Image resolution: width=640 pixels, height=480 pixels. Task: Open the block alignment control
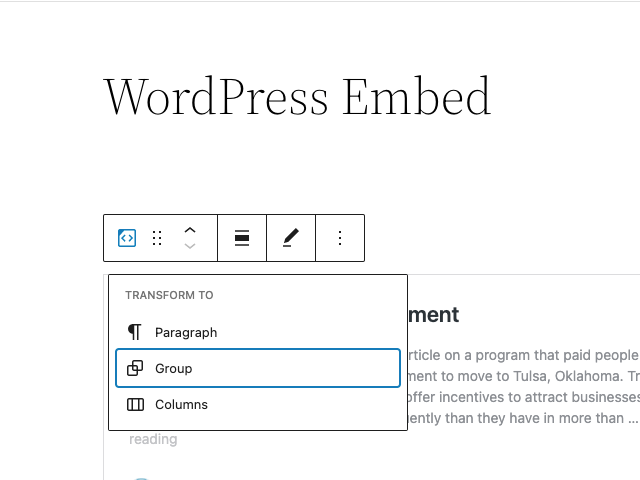click(242, 238)
